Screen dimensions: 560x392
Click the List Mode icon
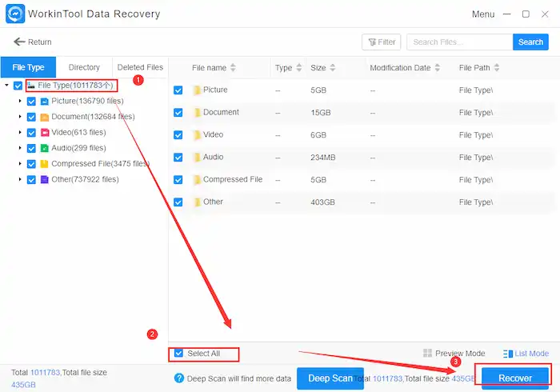pos(508,354)
